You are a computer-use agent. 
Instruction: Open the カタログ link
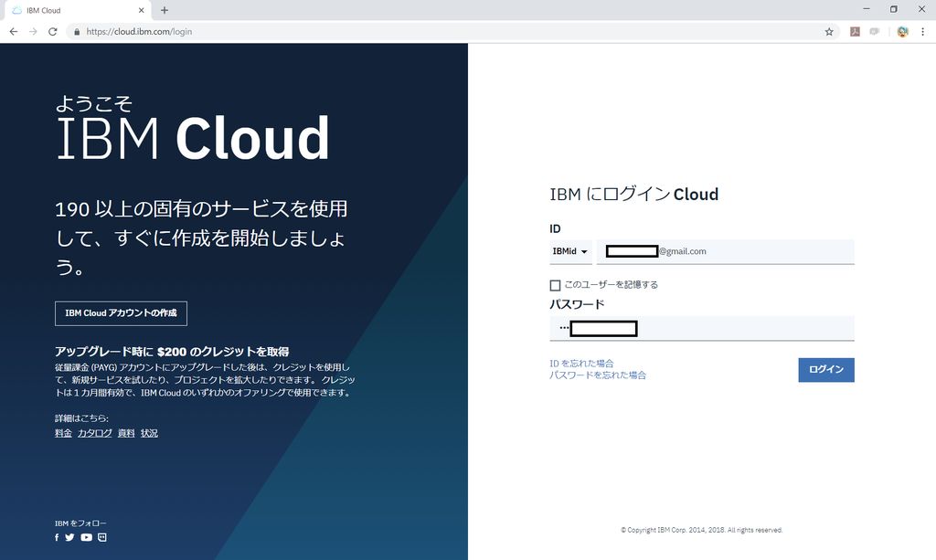95,433
